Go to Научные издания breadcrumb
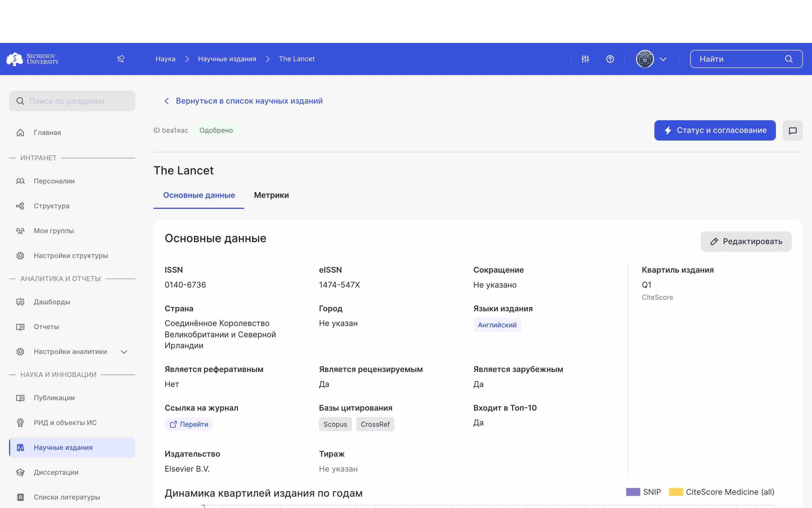 pyautogui.click(x=227, y=59)
